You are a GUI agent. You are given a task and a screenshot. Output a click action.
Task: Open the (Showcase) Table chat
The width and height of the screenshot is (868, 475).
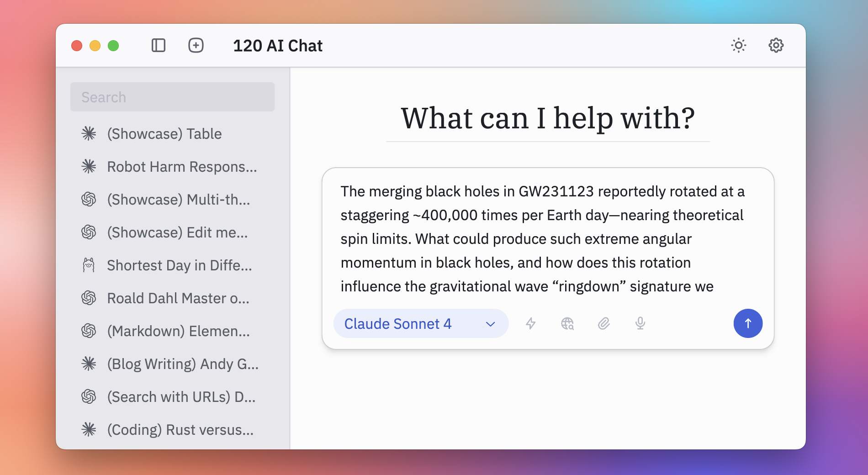(164, 134)
